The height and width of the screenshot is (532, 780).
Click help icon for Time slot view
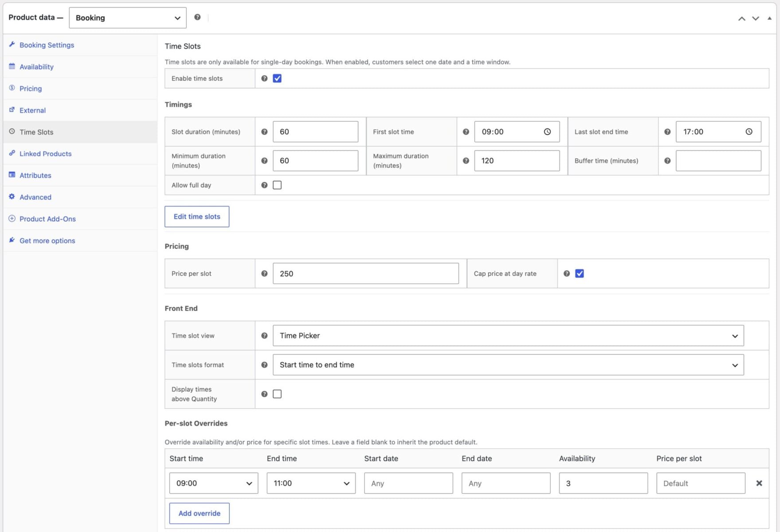264,336
